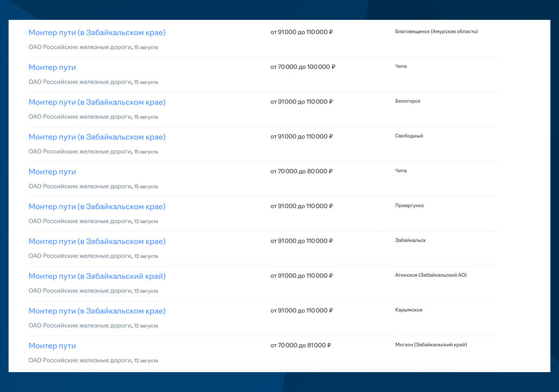Click the salary in the Свободный row
Image resolution: width=559 pixels, height=392 pixels.
(301, 136)
